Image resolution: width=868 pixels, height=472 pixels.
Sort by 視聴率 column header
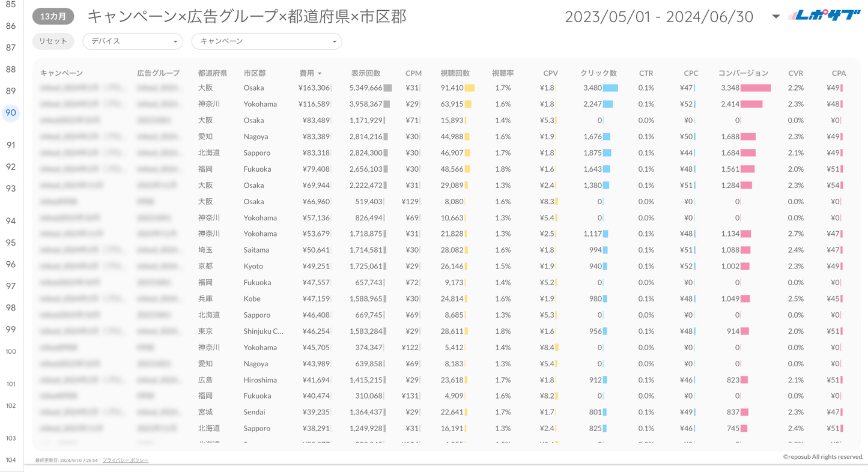[x=503, y=73]
